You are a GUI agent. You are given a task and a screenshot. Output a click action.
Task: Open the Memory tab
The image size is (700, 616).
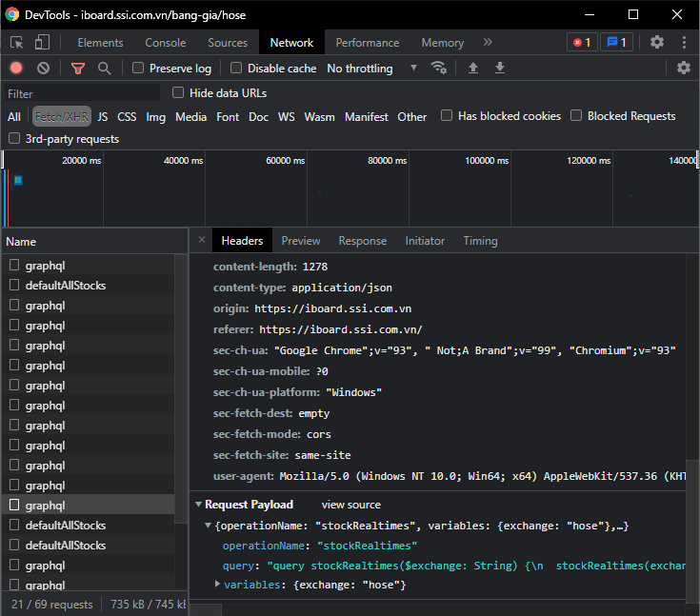[443, 43]
